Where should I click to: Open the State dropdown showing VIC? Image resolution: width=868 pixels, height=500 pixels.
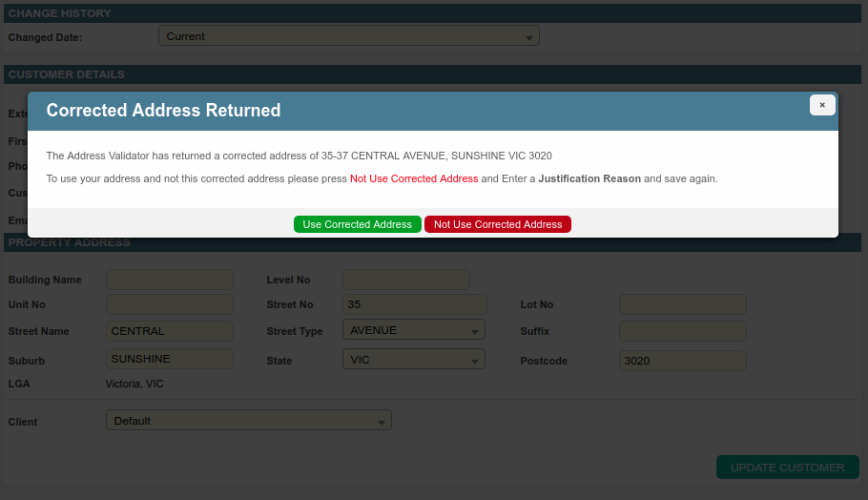413,360
